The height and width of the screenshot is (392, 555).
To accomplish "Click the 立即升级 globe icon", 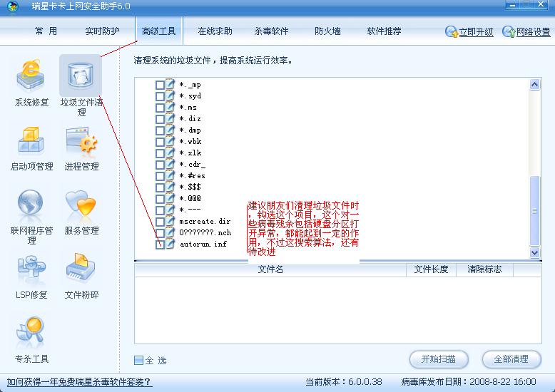I will [x=452, y=32].
